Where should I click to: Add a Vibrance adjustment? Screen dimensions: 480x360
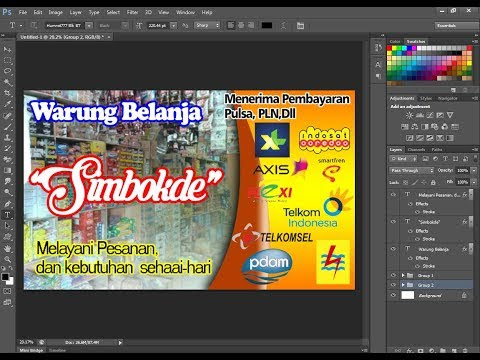click(x=450, y=115)
